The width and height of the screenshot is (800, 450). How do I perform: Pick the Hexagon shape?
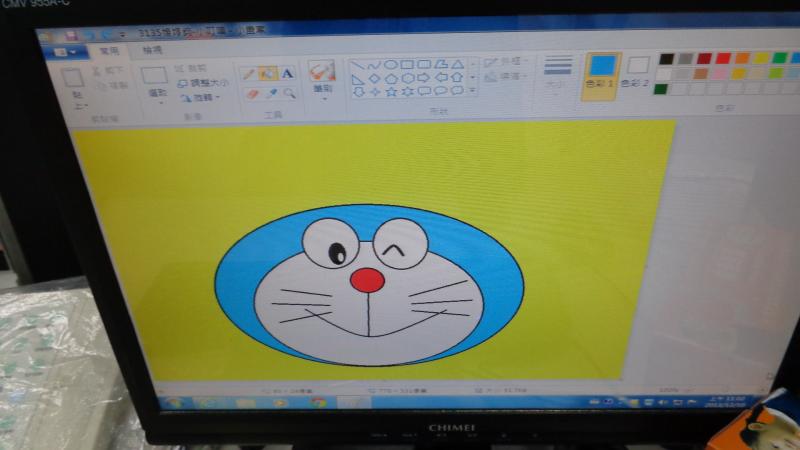pos(407,78)
